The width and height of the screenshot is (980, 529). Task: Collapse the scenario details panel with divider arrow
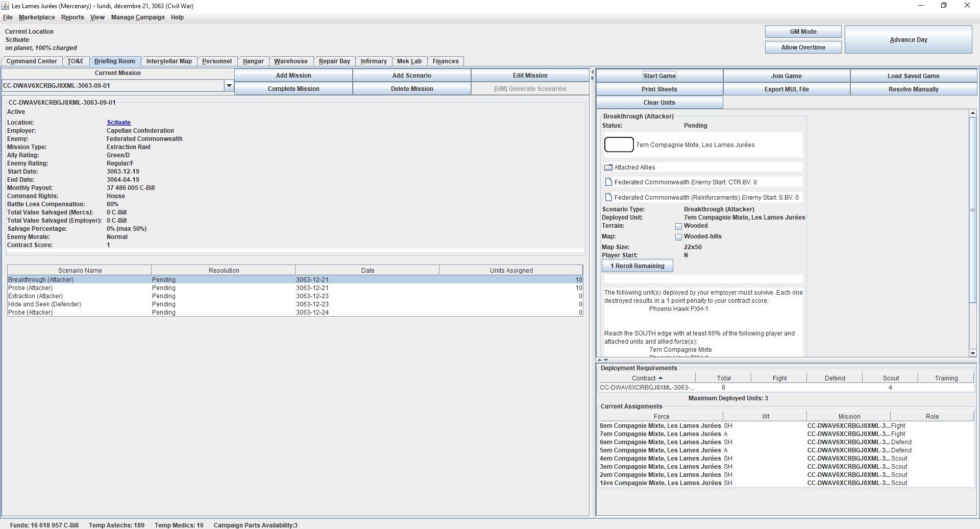click(x=593, y=71)
